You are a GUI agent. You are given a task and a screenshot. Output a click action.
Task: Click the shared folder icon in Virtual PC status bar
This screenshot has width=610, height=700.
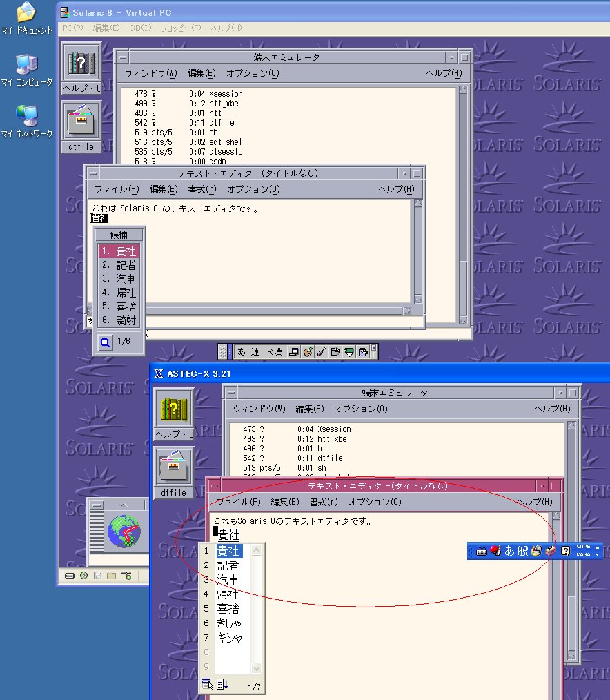[x=112, y=576]
